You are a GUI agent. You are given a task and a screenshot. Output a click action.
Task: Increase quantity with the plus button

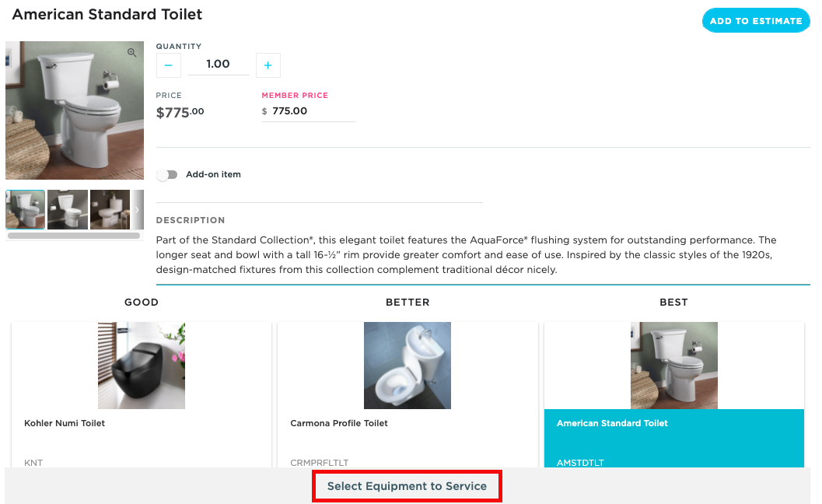[x=268, y=65]
